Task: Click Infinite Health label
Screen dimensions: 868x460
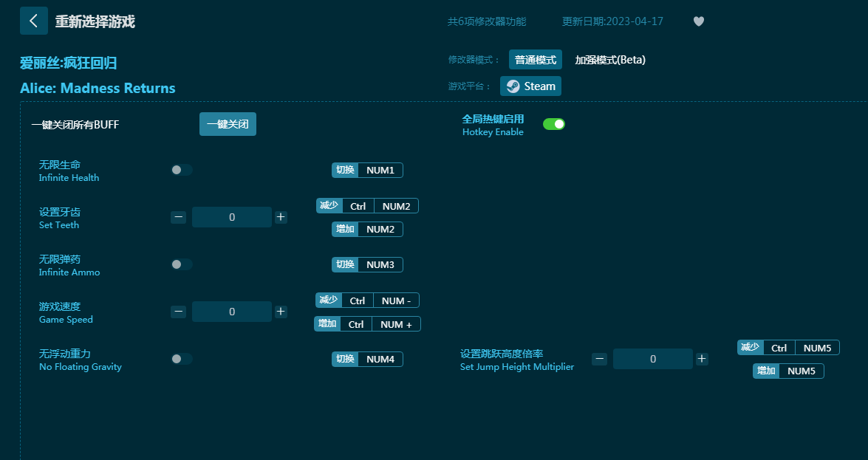Action: click(69, 178)
